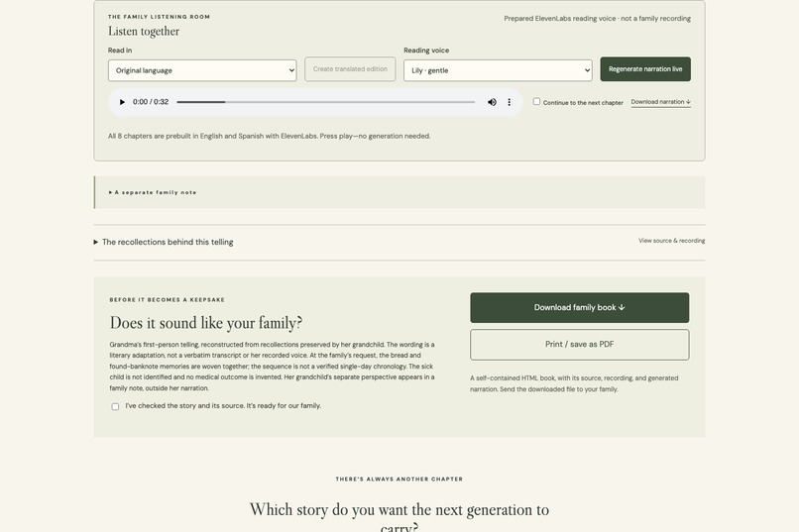
Task: Click the 0:00 / 0:32 time display
Action: tap(151, 102)
